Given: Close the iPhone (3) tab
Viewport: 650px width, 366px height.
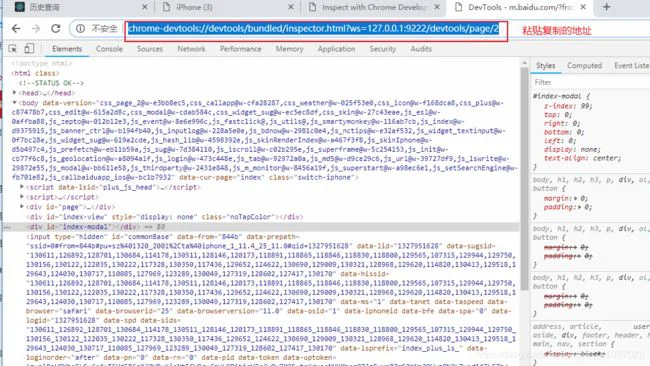Looking at the screenshot, I should coord(291,7).
